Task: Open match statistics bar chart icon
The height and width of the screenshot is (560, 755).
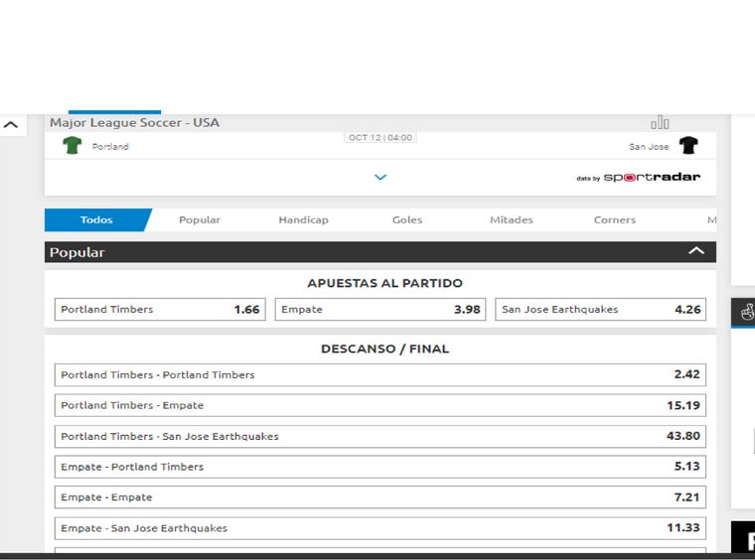Action: click(660, 123)
